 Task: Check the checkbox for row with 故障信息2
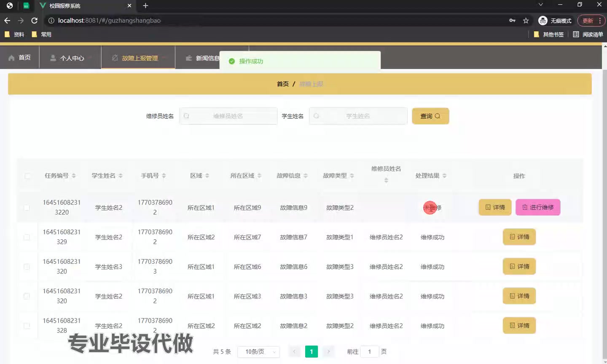(27, 326)
